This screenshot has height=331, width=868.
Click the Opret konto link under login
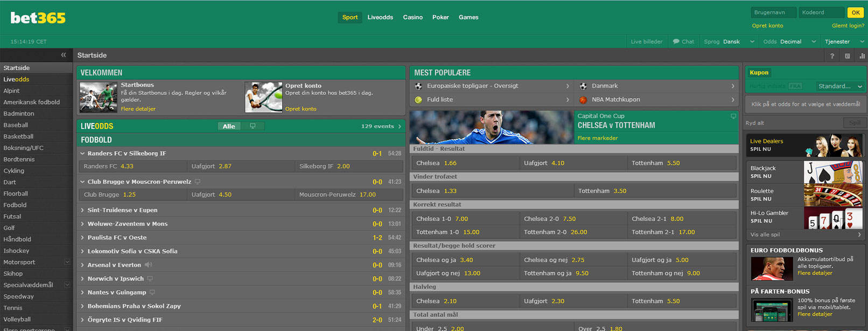click(767, 26)
